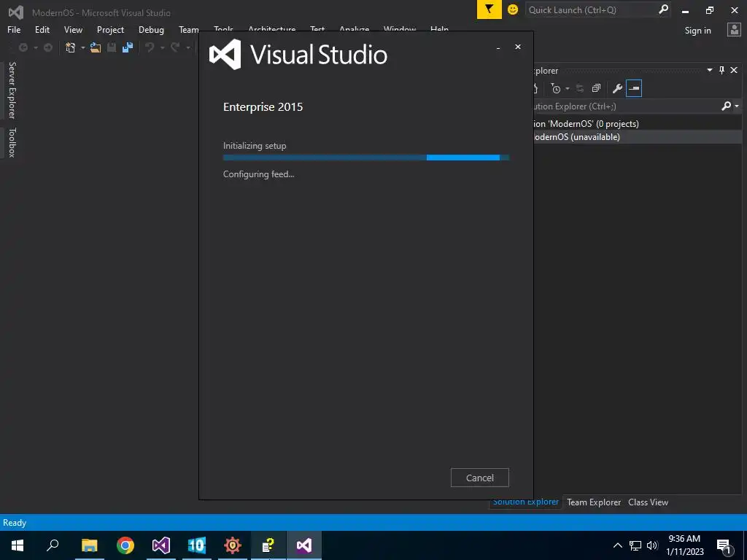Click the Properties wrench icon
The height and width of the screenshot is (560, 747).
tap(617, 88)
